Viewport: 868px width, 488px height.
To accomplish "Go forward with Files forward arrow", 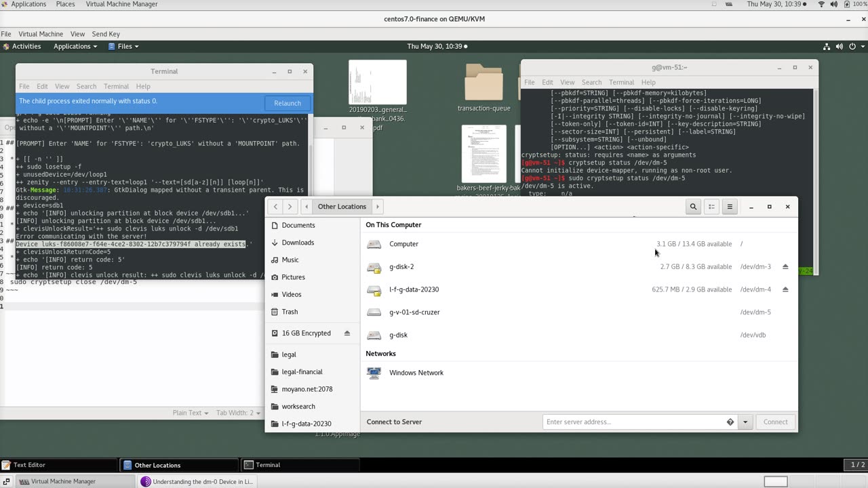I will 290,207.
